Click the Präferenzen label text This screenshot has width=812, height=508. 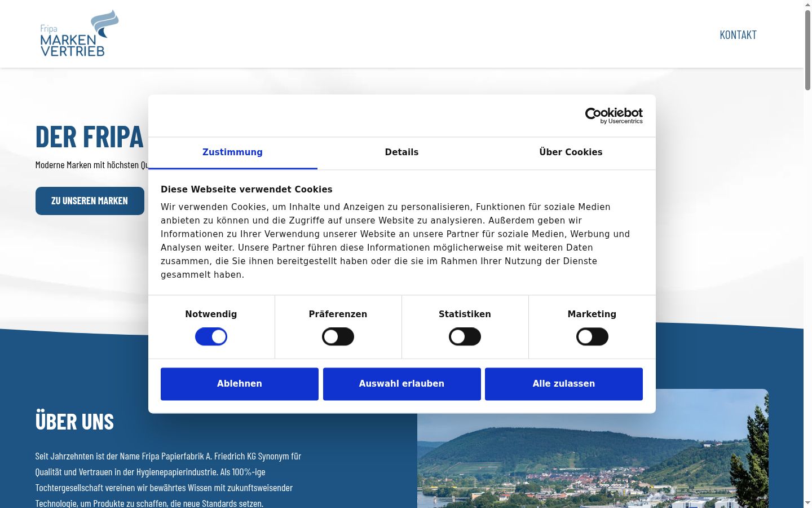coord(338,314)
